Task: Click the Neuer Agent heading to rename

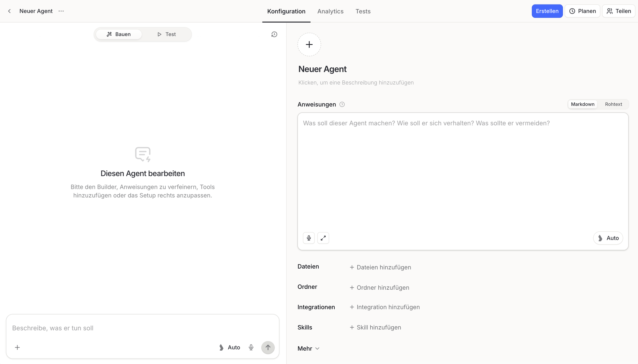Action: (322, 69)
